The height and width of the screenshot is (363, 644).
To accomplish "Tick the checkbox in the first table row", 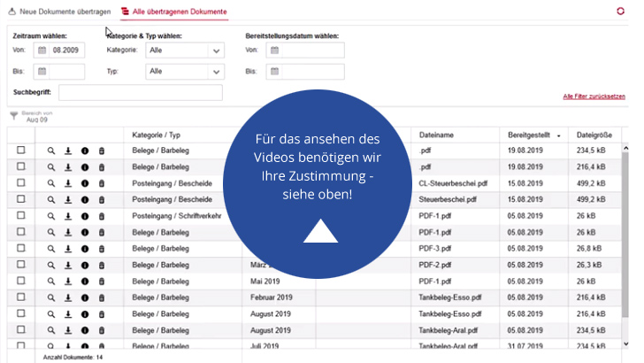I will (21, 151).
